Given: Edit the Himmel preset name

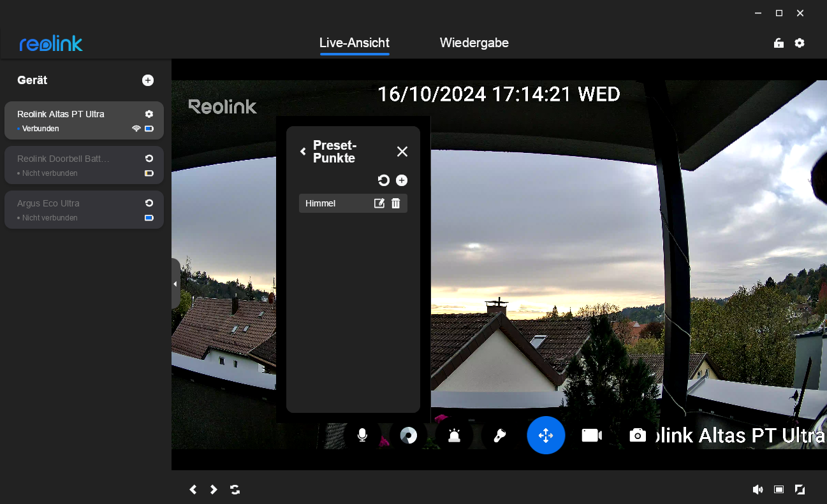Looking at the screenshot, I should (x=379, y=203).
